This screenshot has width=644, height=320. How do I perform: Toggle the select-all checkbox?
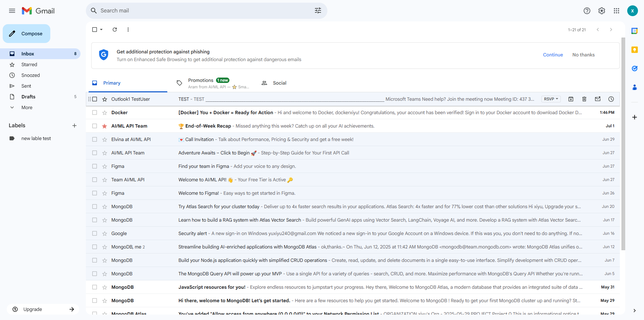click(95, 30)
